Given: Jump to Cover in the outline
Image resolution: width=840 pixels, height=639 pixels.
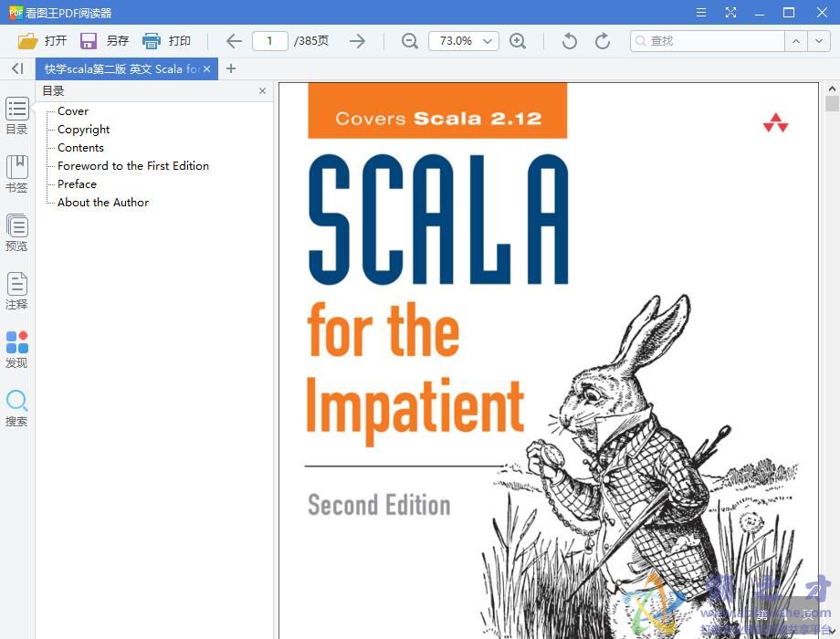Looking at the screenshot, I should pos(73,110).
